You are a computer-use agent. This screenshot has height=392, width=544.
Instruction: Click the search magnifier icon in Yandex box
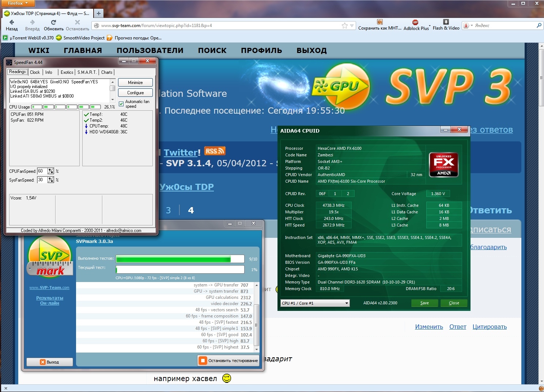539,26
